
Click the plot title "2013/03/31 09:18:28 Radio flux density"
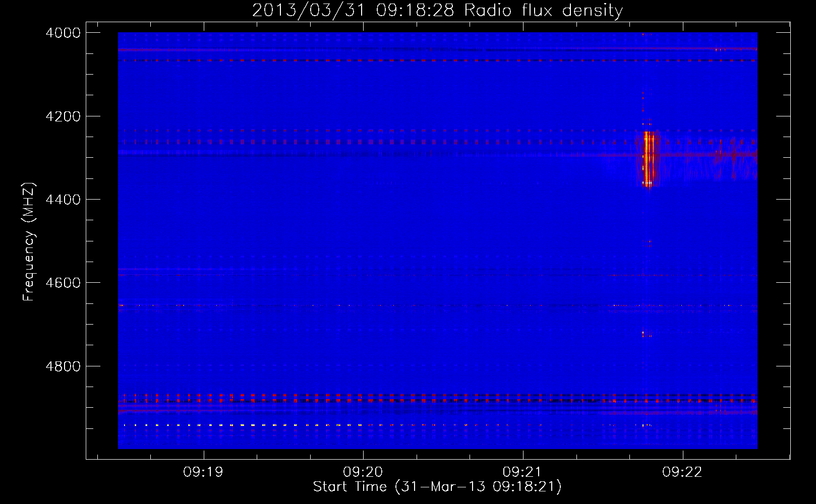(x=437, y=11)
